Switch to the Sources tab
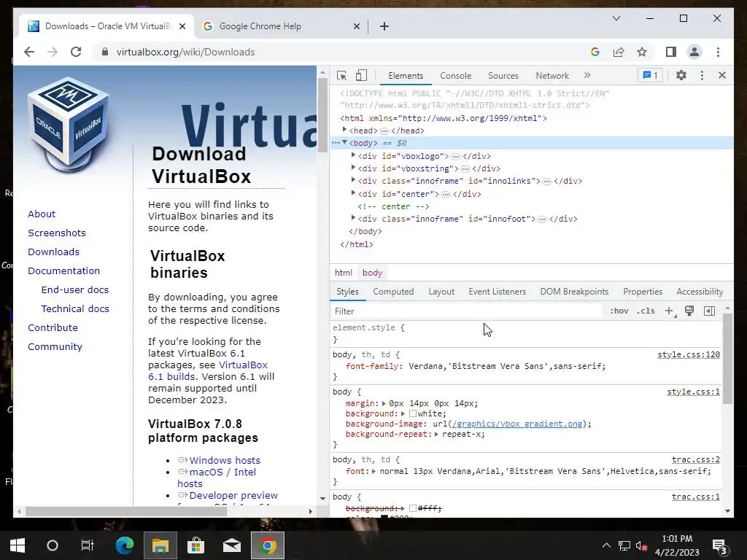This screenshot has height=560, width=747. pos(503,76)
